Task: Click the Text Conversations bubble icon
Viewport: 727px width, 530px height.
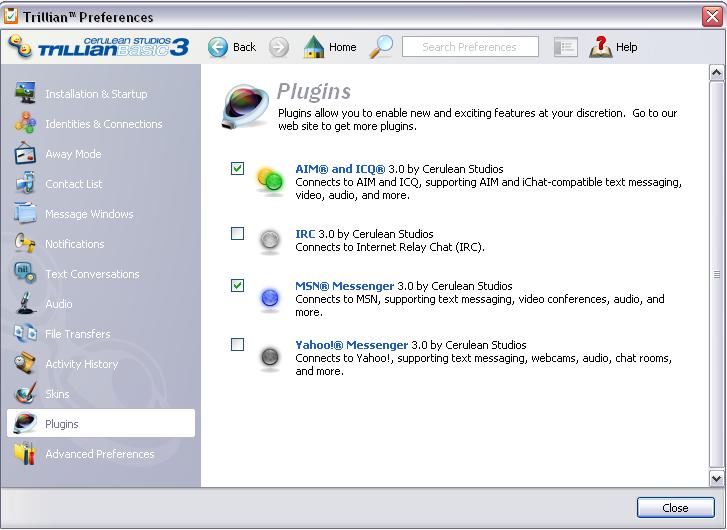Action: click(25, 273)
